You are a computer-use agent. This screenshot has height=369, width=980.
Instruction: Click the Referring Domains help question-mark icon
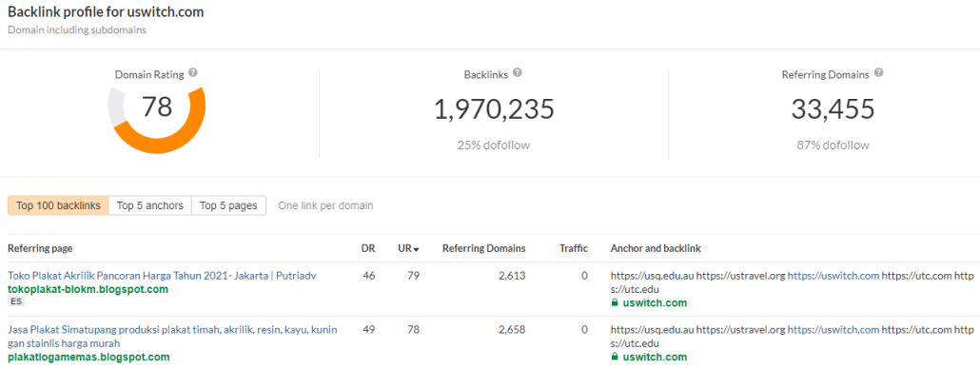click(879, 73)
